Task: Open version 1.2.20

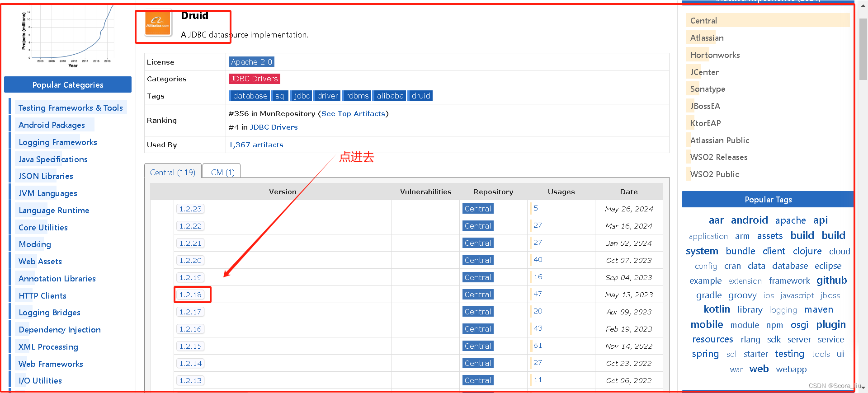Action: tap(190, 260)
